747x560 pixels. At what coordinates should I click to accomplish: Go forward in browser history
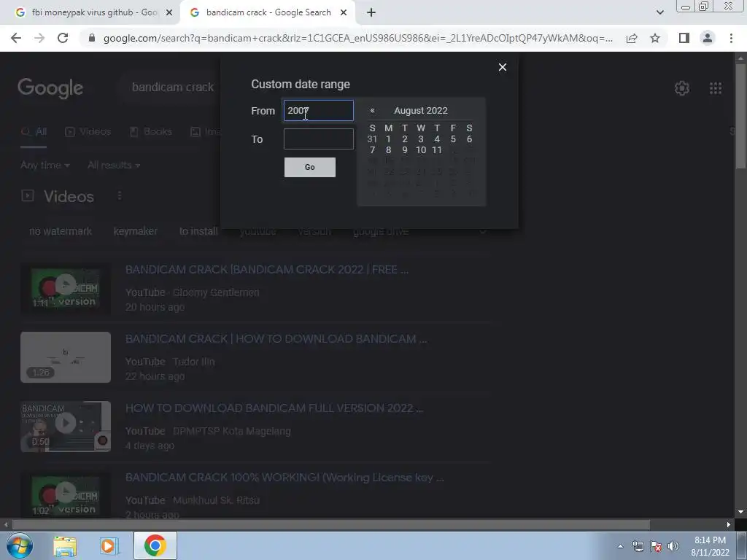[x=39, y=38]
